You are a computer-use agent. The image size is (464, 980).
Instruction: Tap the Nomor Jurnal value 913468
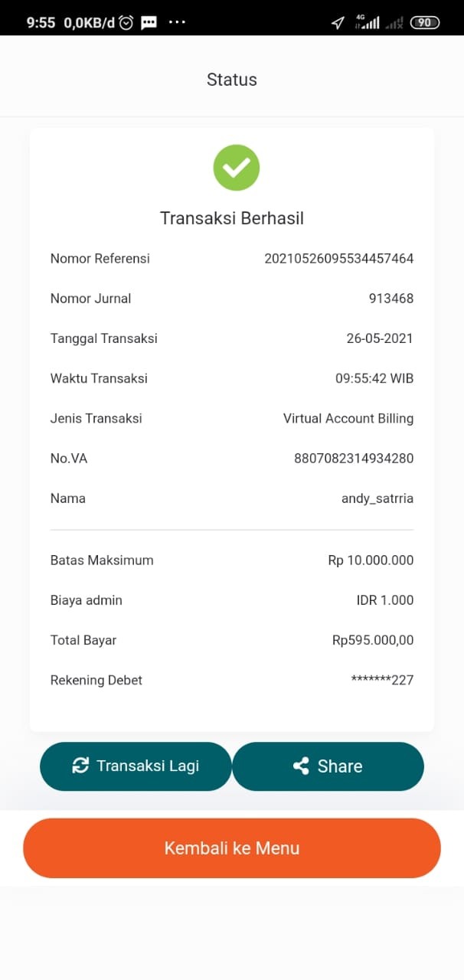coord(391,298)
